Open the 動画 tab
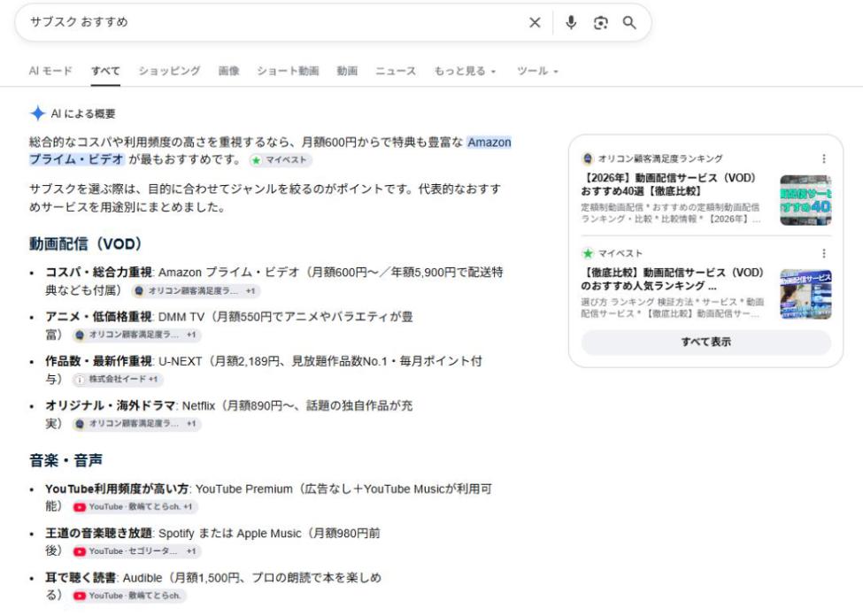Viewport: 863px width, 616px height. tap(347, 71)
